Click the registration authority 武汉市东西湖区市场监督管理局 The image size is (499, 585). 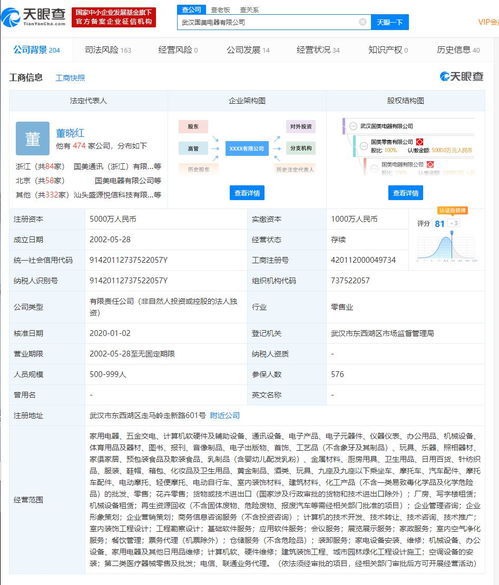(382, 333)
